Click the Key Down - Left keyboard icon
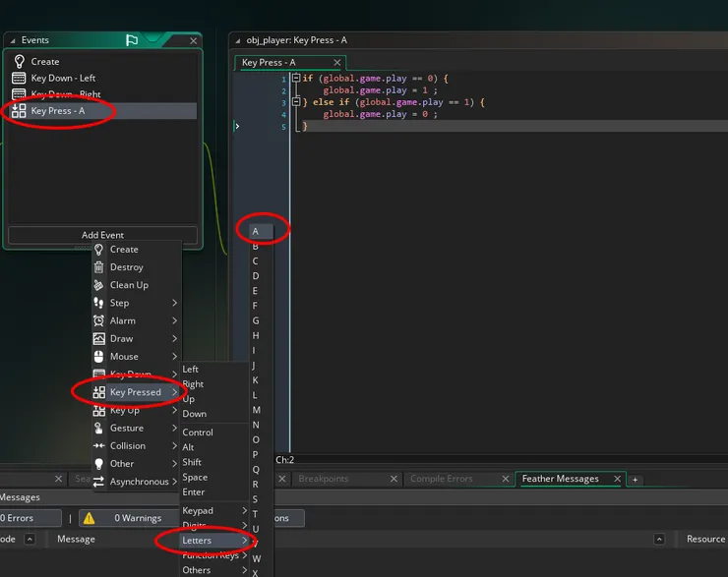 coord(19,78)
